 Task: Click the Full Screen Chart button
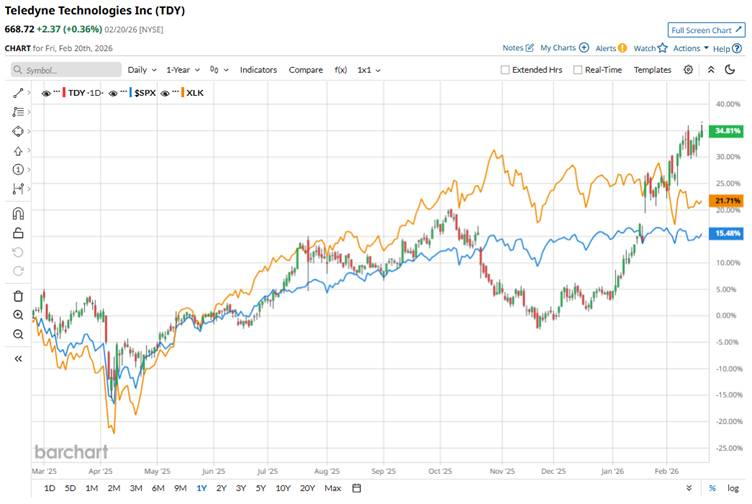[x=706, y=30]
